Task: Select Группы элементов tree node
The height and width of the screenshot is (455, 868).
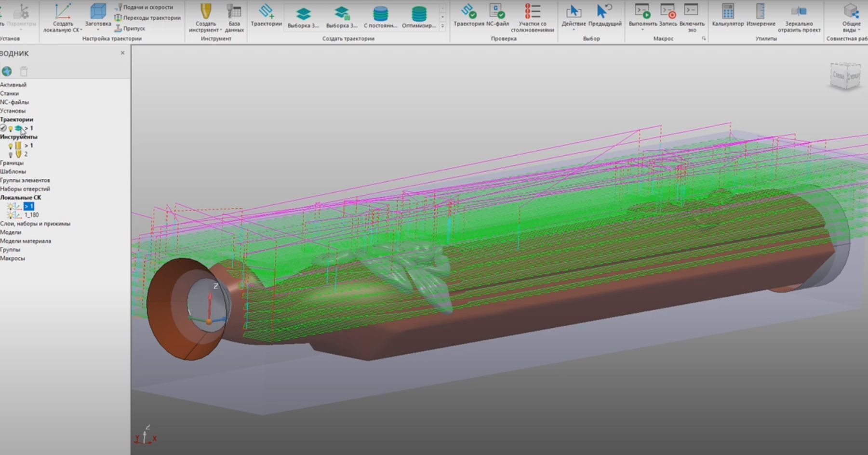Action: (x=25, y=180)
